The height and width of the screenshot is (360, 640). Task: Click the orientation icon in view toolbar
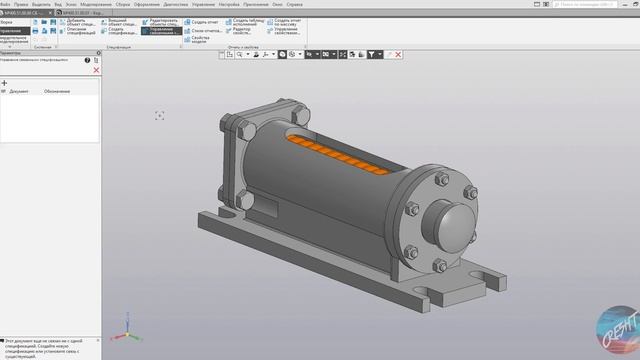(x=230, y=55)
